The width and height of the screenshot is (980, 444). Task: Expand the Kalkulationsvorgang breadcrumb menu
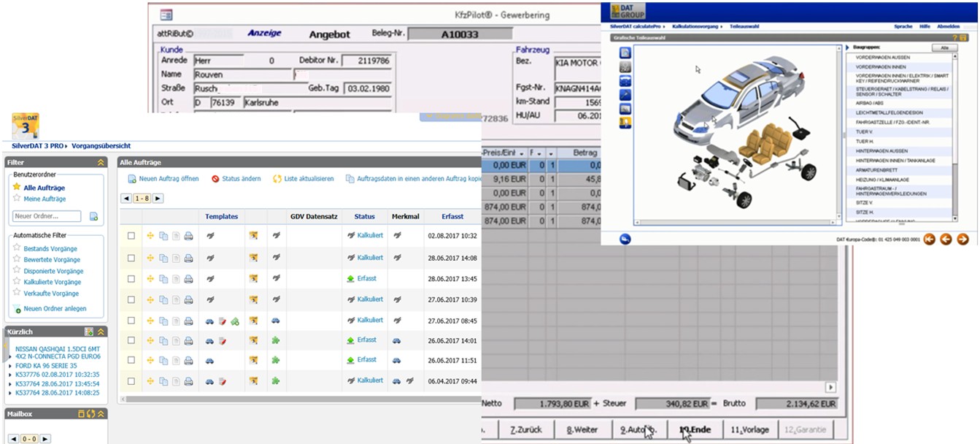(697, 26)
